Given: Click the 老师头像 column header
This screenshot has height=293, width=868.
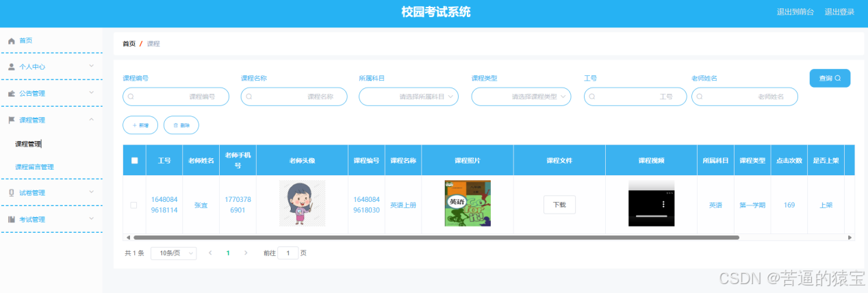Looking at the screenshot, I should pos(302,161).
